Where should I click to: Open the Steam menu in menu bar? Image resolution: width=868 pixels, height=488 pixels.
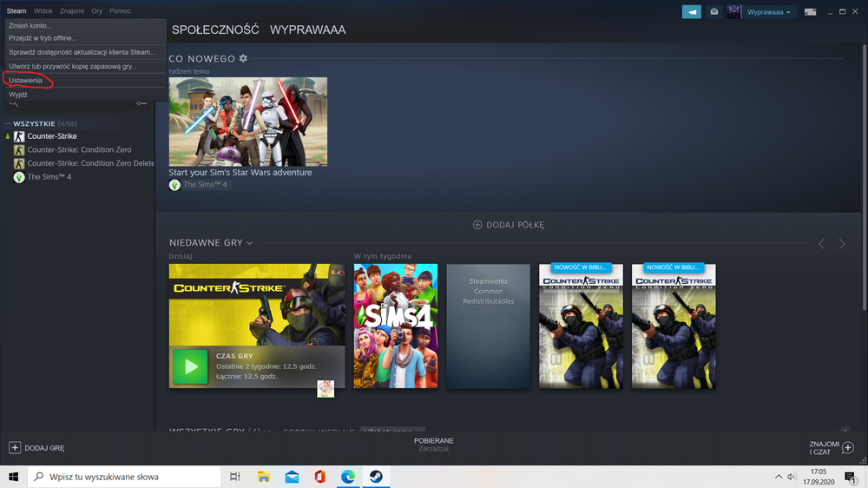pos(16,10)
